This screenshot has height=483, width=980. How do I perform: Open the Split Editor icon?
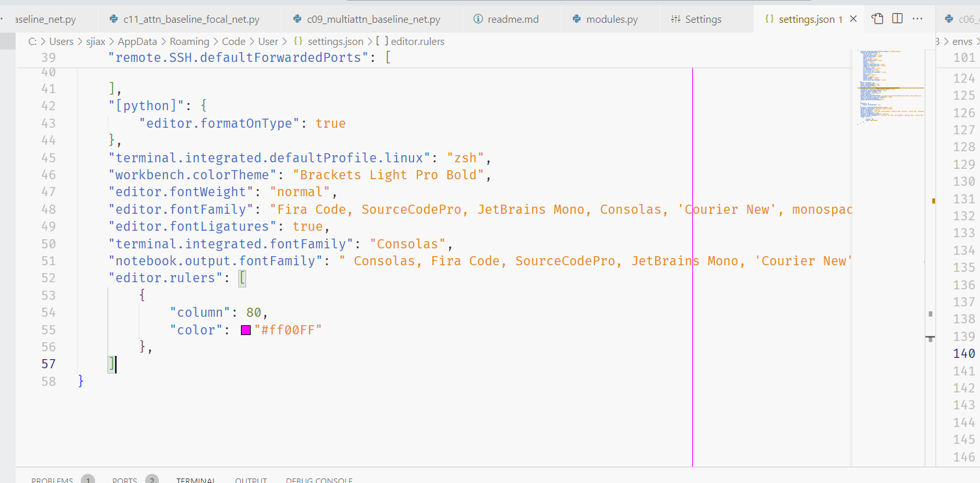pos(897,19)
